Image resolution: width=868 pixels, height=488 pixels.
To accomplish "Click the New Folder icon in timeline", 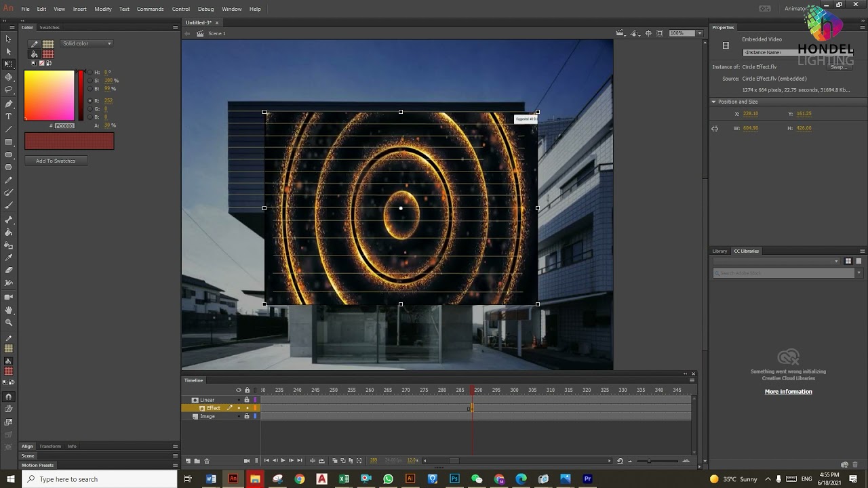I will [197, 461].
